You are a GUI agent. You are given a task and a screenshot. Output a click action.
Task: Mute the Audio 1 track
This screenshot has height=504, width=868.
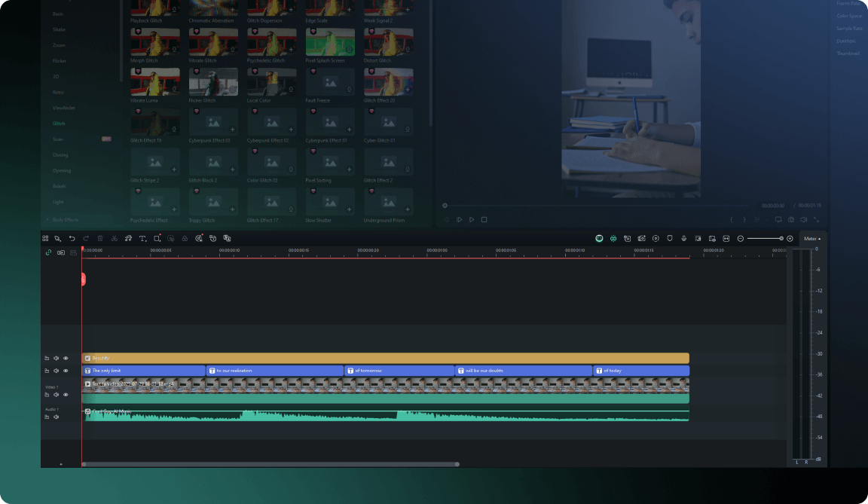click(56, 417)
